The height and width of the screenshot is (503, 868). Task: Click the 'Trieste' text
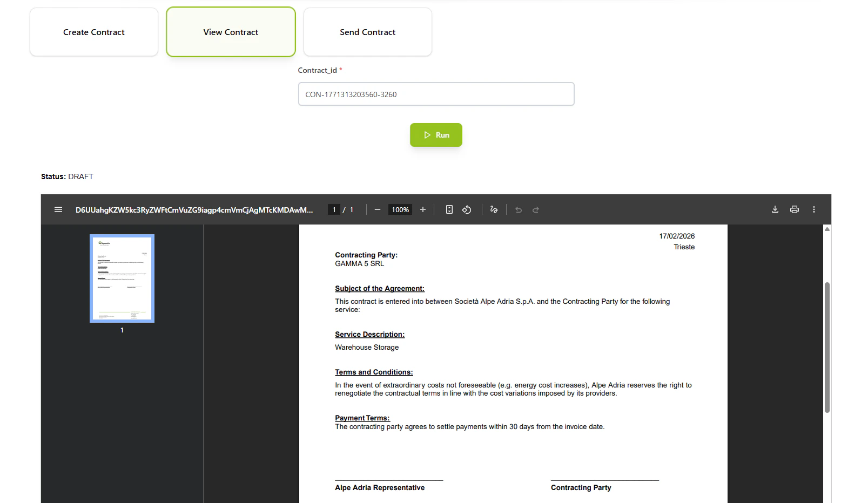(x=684, y=247)
